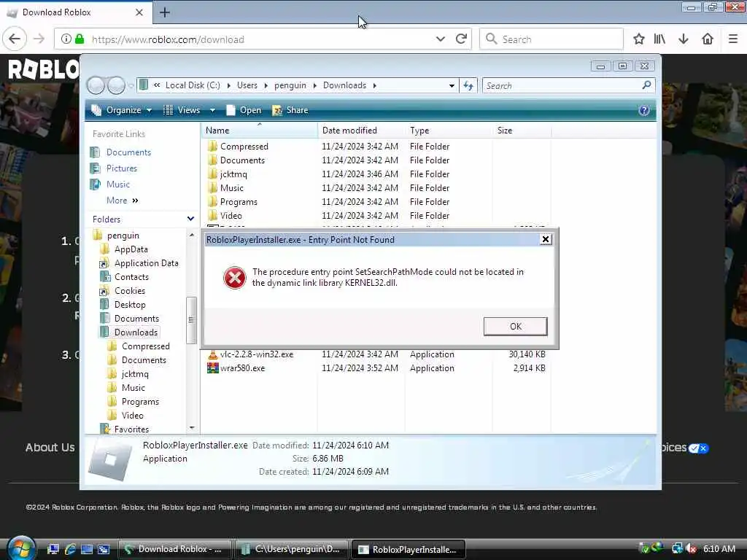Close the Download Roblox tab
Screen dimensions: 747x560
coord(139,12)
